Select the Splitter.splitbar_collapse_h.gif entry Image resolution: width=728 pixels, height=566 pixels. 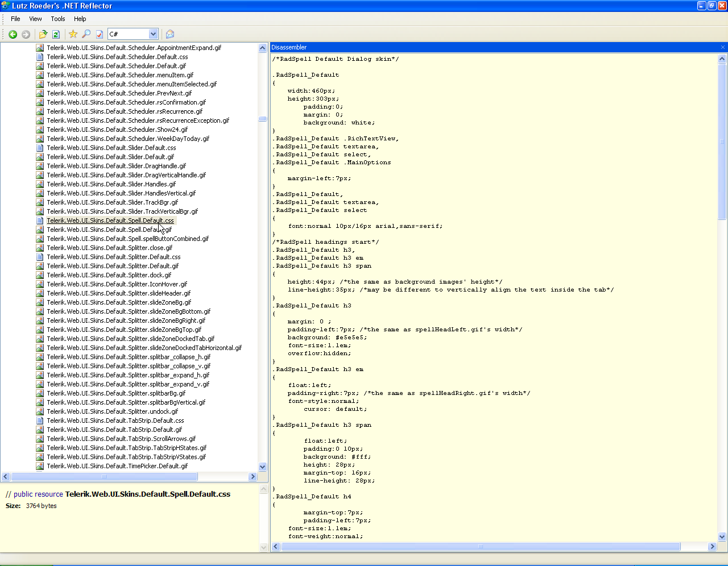pyautogui.click(x=129, y=357)
